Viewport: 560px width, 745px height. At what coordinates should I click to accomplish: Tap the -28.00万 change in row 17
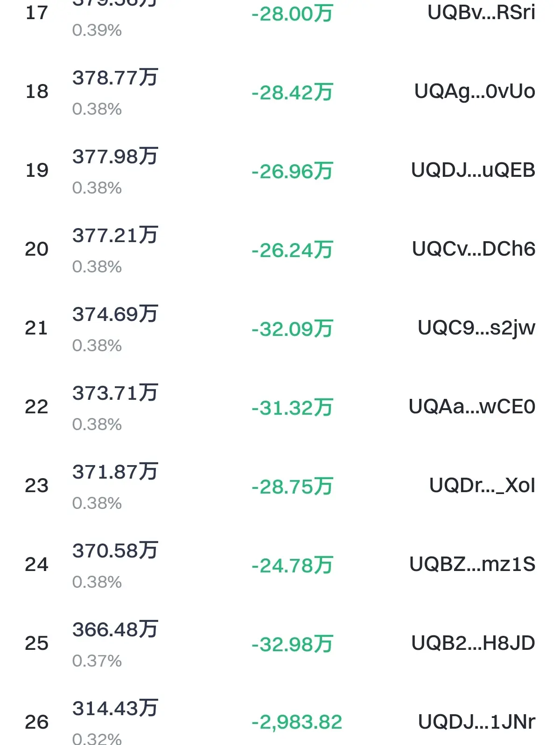tap(292, 14)
